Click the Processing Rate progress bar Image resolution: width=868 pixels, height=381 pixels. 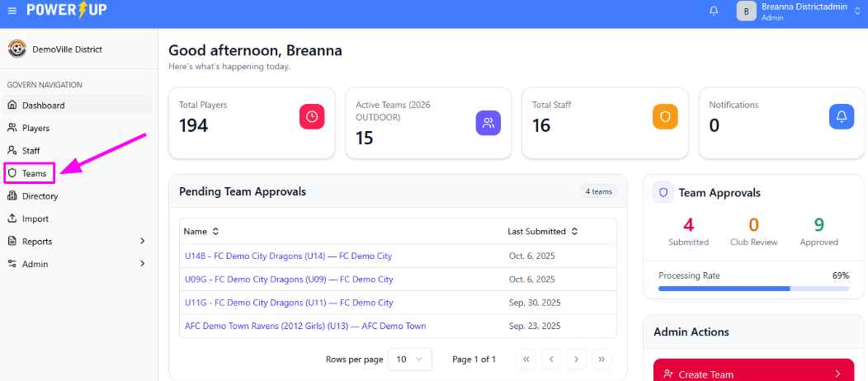coord(753,288)
